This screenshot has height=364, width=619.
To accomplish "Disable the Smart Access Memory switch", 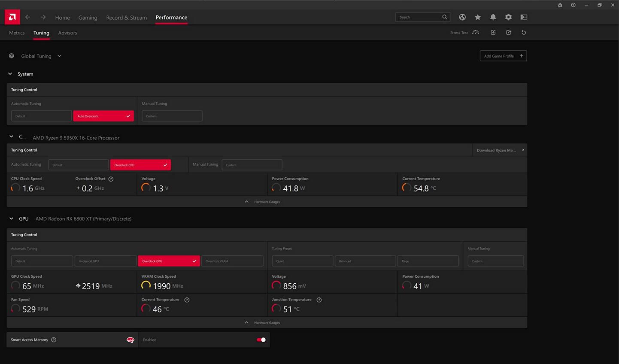I will point(261,340).
